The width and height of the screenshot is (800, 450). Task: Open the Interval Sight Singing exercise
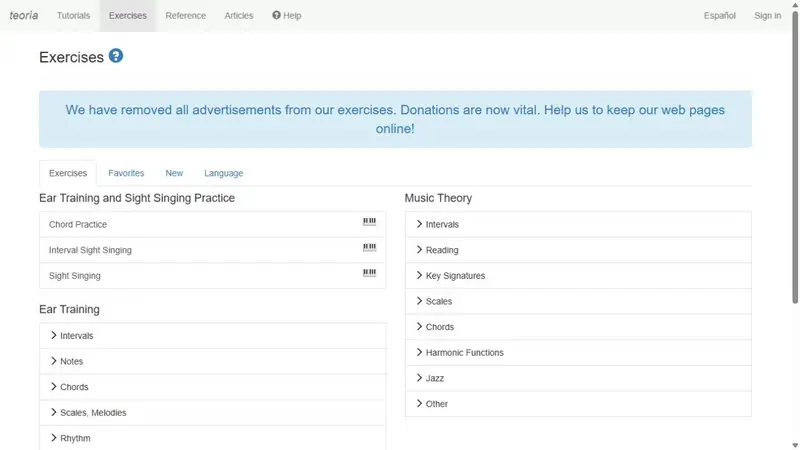(212, 250)
